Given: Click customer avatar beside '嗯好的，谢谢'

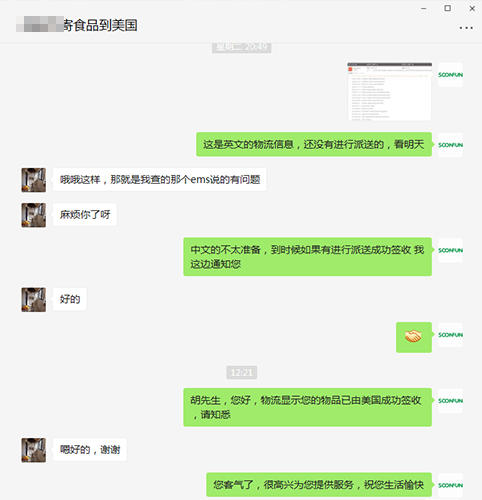Looking at the screenshot, I should (x=34, y=450).
